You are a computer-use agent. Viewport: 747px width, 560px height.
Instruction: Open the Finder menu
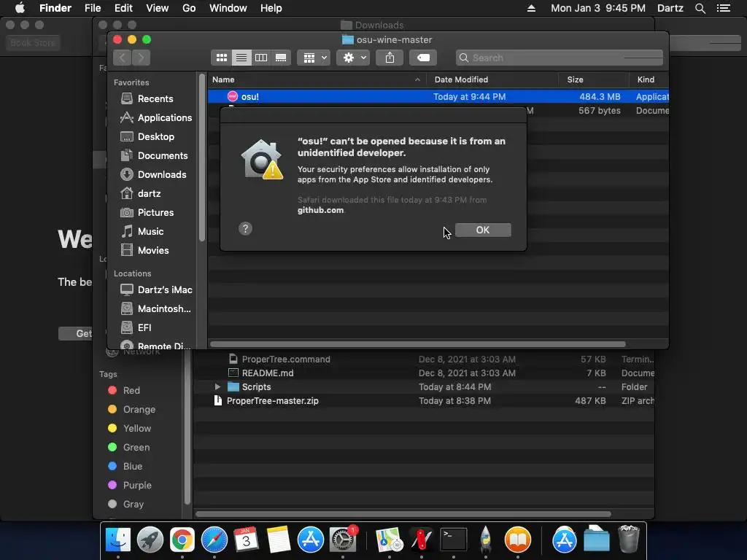[x=55, y=8]
